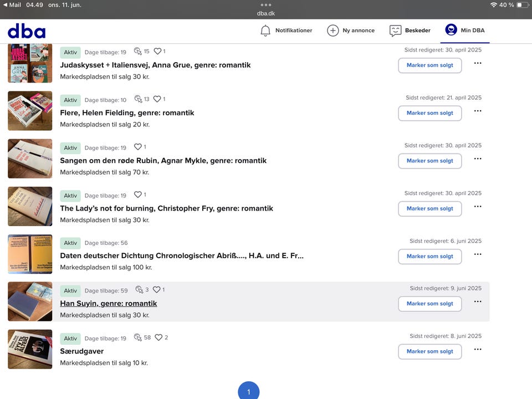The height and width of the screenshot is (399, 532).
Task: Click heart icon on Flere, Helen Fielding listing
Action: (x=157, y=99)
